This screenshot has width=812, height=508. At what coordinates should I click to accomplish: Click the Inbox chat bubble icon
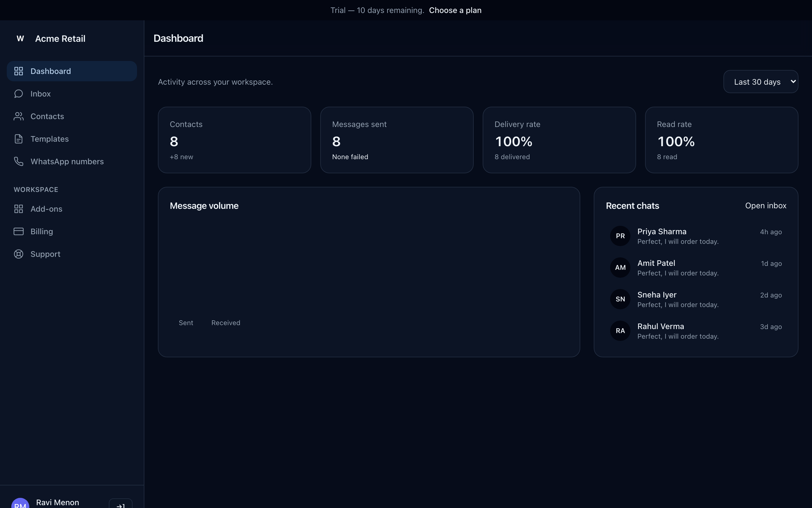pyautogui.click(x=18, y=94)
